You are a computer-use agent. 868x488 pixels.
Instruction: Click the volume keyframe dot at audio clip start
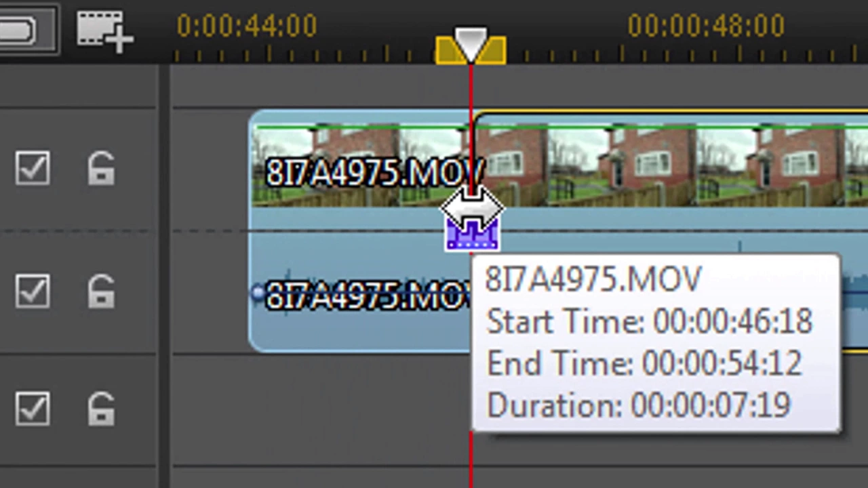257,293
